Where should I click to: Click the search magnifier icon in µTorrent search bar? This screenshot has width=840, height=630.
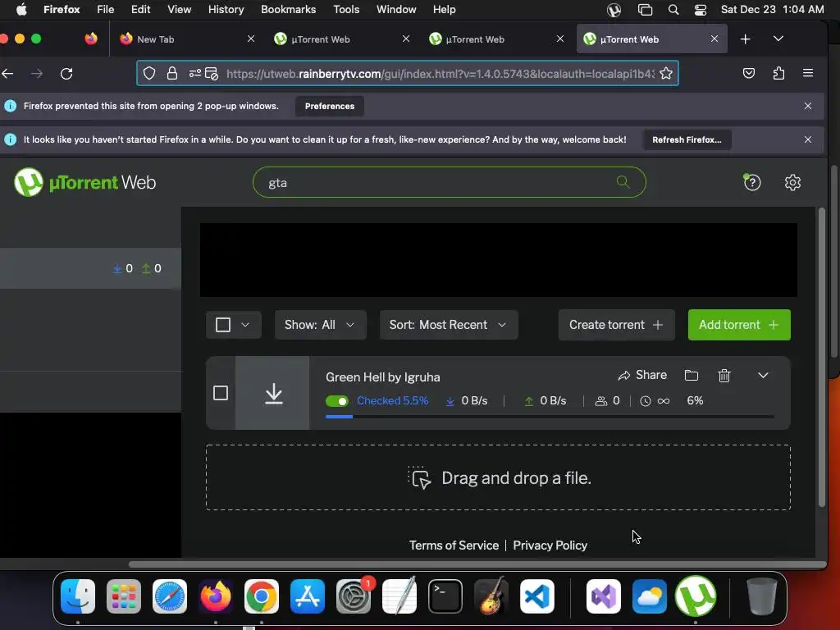click(623, 182)
